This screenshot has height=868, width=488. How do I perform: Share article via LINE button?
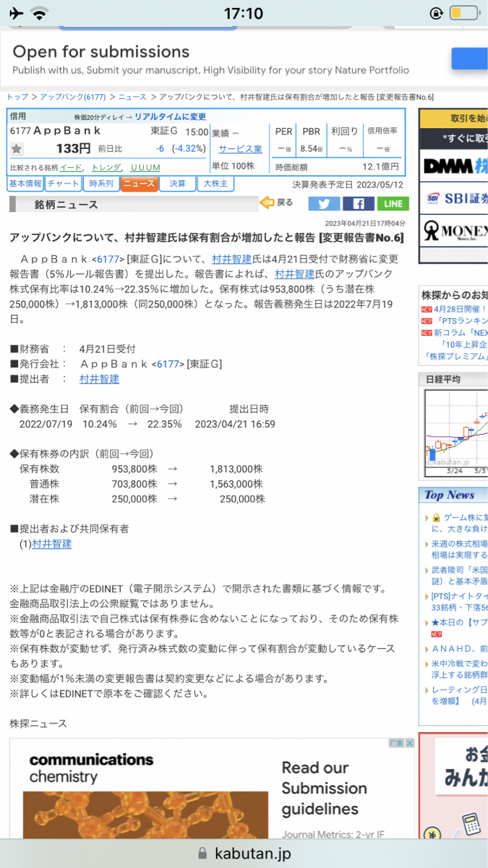coord(392,204)
